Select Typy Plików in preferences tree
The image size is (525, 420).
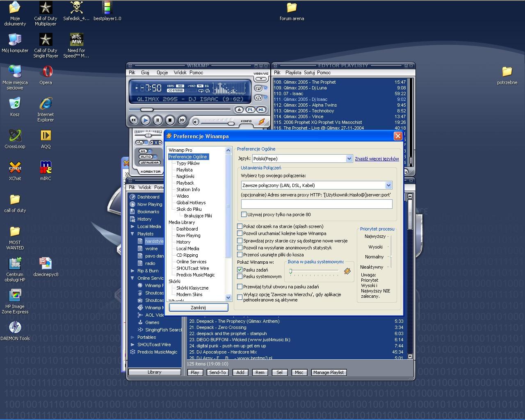pos(188,163)
